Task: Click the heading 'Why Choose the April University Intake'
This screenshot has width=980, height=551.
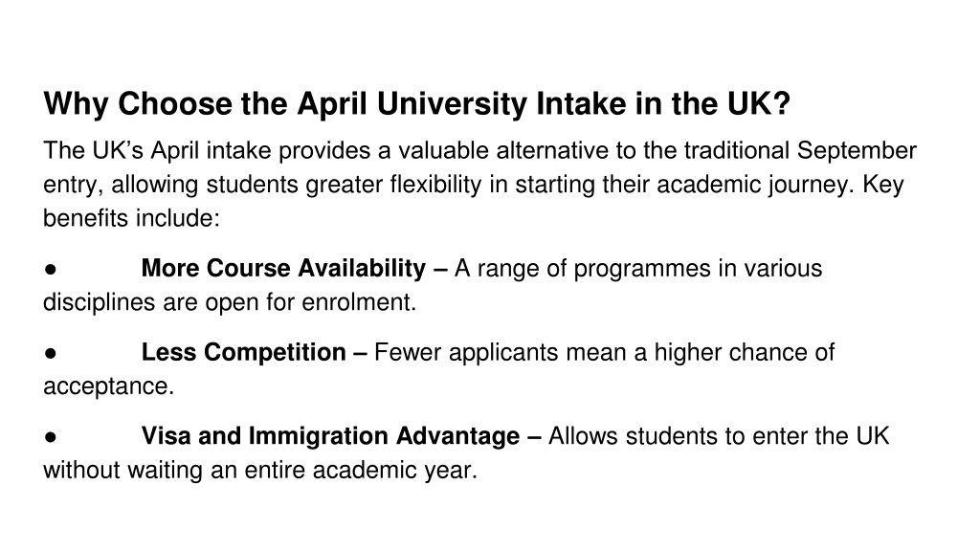Action: click(x=416, y=103)
